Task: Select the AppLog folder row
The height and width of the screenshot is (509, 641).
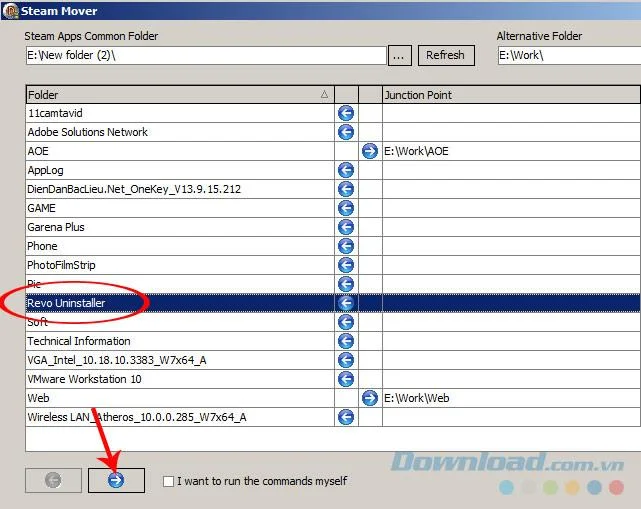Action: click(x=179, y=170)
